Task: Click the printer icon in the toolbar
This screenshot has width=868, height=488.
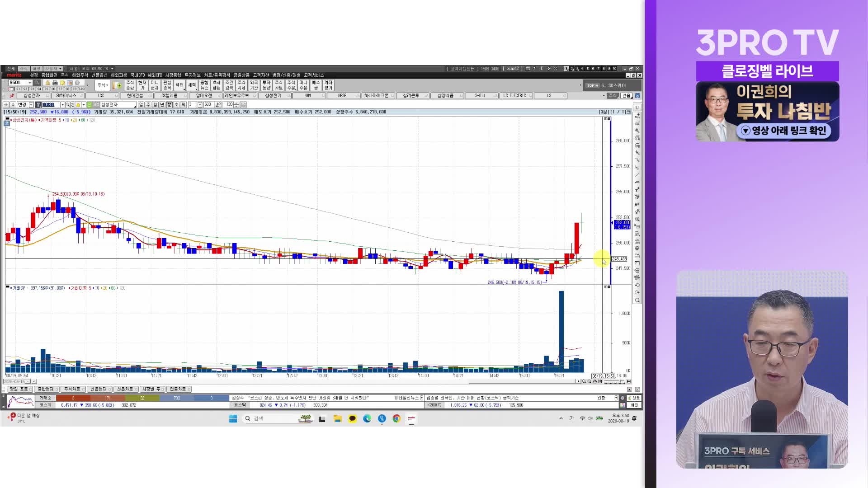Action: (55, 83)
